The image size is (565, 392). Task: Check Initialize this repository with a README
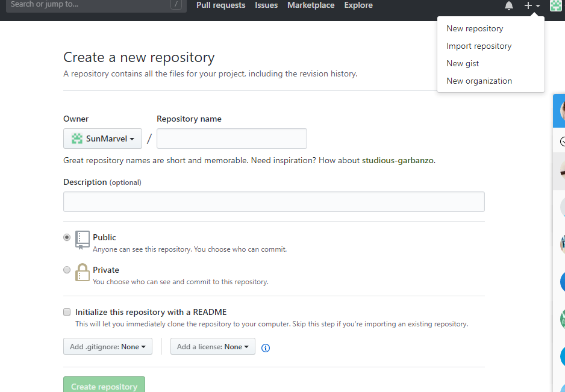67,312
